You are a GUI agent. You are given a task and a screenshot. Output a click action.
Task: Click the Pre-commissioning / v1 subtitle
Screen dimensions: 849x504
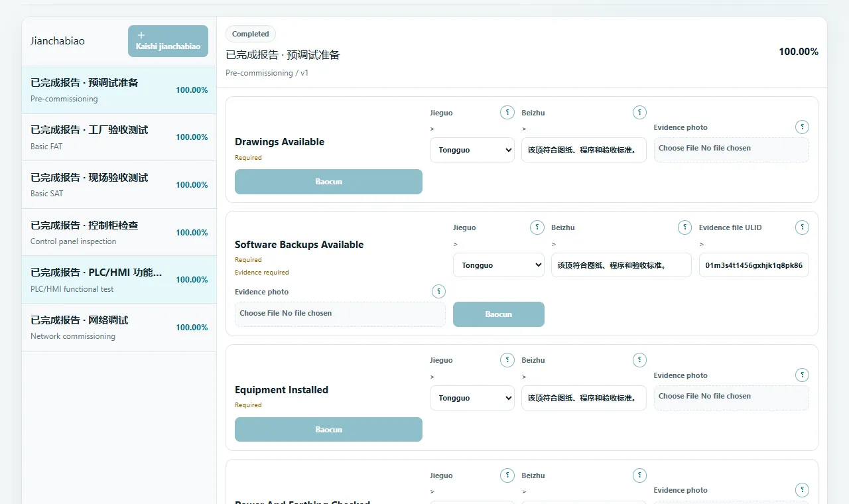267,73
